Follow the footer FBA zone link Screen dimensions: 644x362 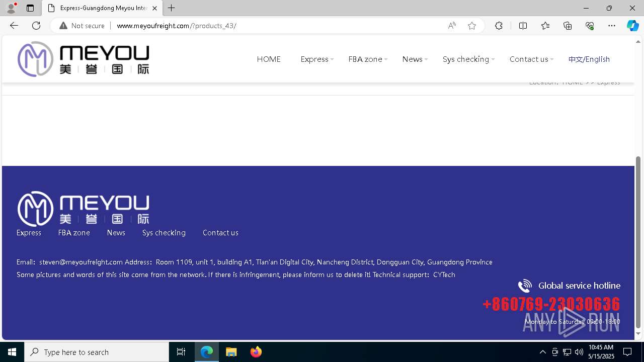74,233
